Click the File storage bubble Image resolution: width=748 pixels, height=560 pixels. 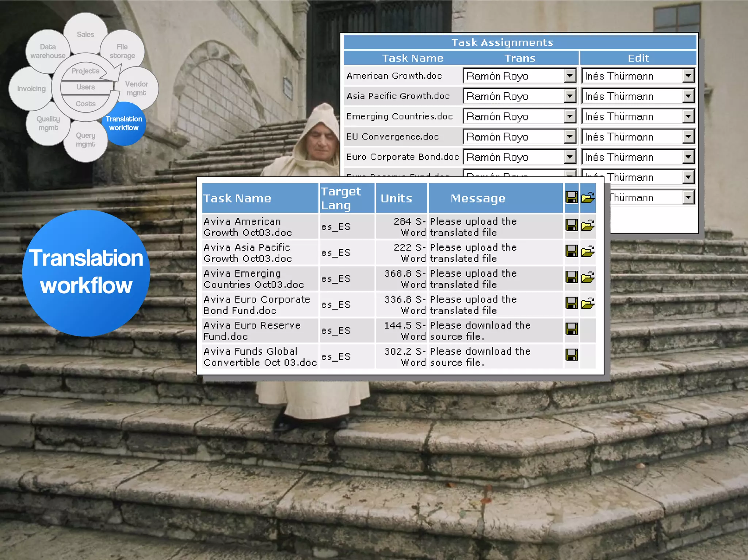[123, 50]
